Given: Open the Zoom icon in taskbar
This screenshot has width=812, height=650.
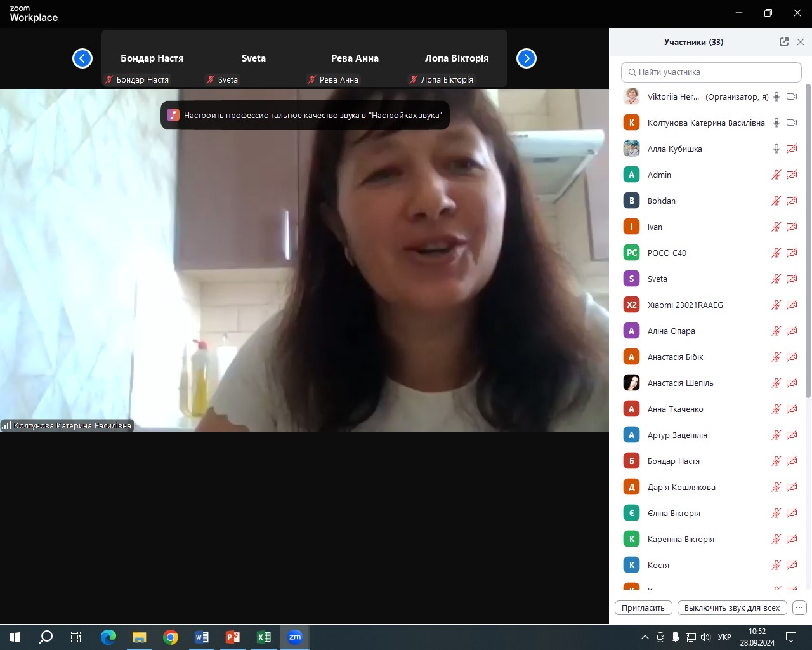Looking at the screenshot, I should (x=295, y=637).
